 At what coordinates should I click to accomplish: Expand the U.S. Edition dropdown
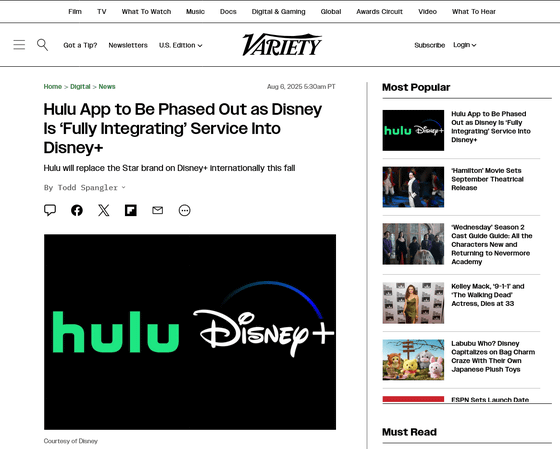click(x=181, y=45)
